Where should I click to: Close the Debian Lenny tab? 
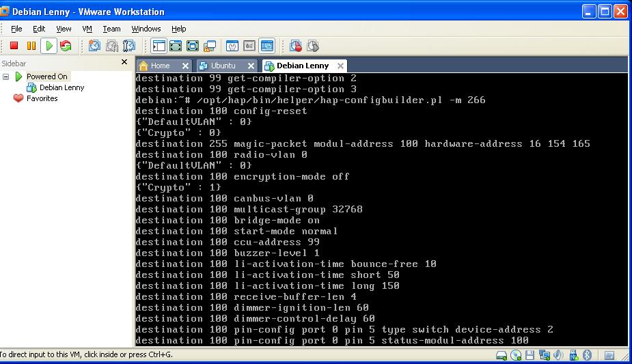[340, 66]
